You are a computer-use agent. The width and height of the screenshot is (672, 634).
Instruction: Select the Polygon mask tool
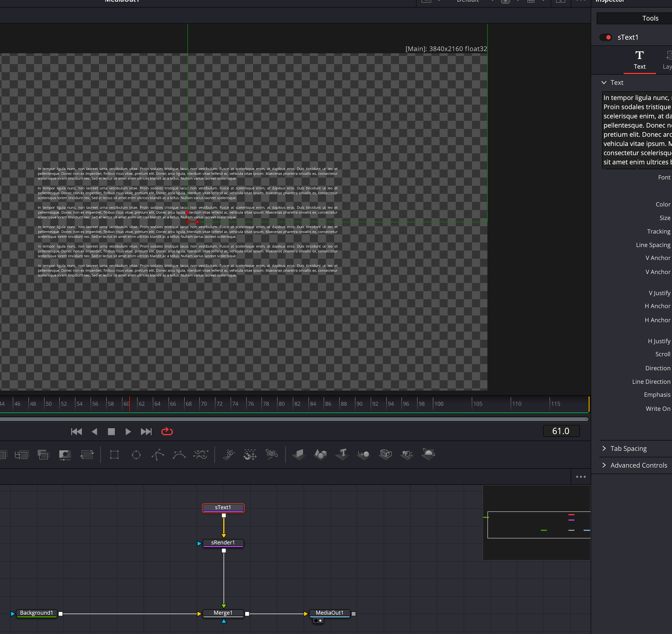(158, 455)
